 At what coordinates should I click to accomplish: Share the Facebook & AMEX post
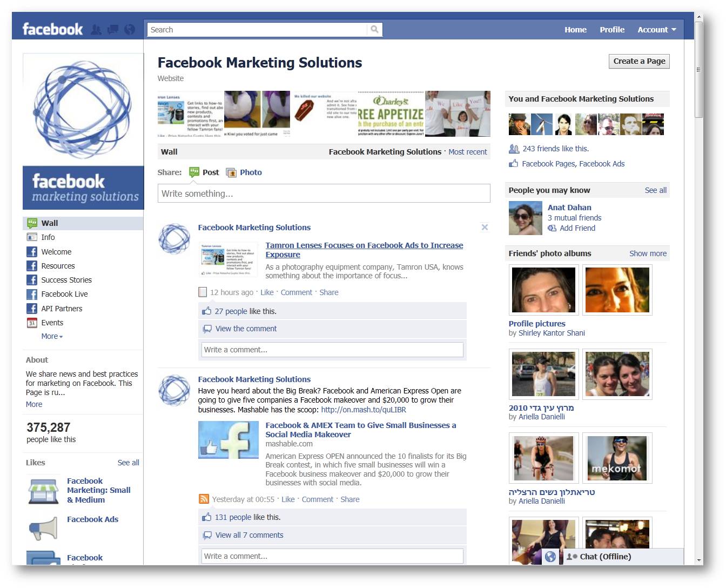(x=349, y=499)
